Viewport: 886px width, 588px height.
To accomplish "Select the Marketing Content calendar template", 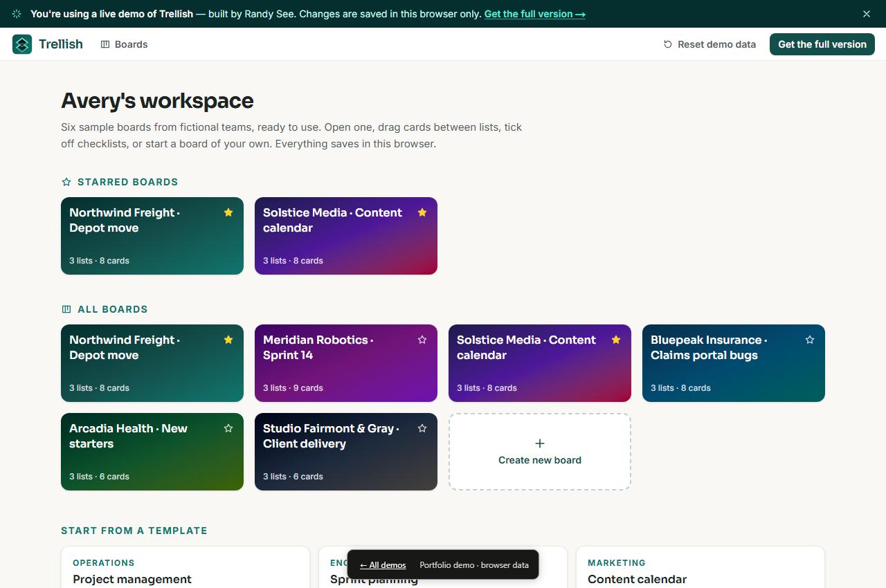I will tap(700, 567).
